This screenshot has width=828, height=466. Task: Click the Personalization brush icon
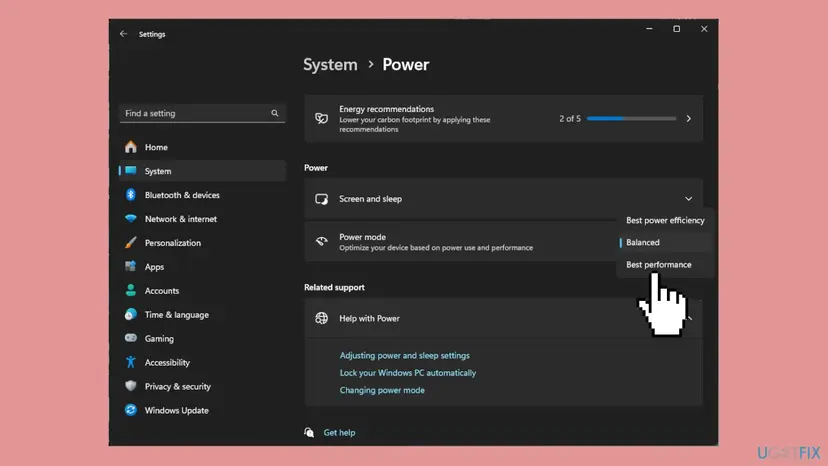point(131,243)
